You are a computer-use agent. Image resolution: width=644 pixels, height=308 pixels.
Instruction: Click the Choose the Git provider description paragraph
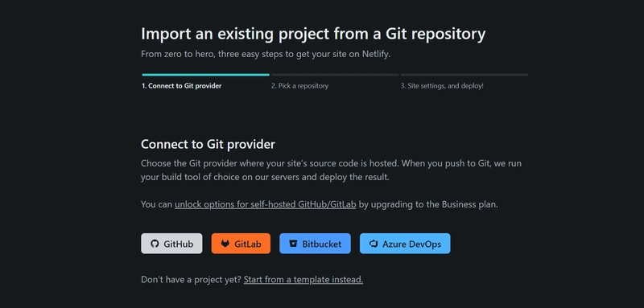tap(331, 170)
